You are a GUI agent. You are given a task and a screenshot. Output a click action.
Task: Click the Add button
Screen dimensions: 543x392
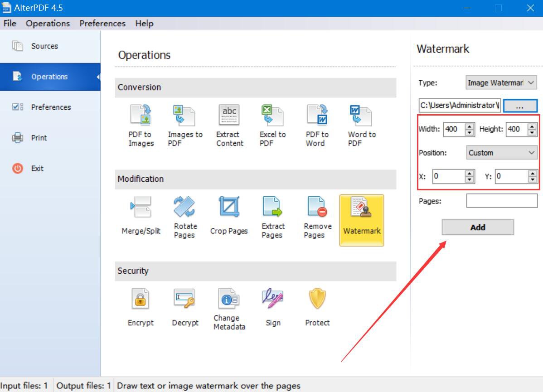pyautogui.click(x=478, y=227)
